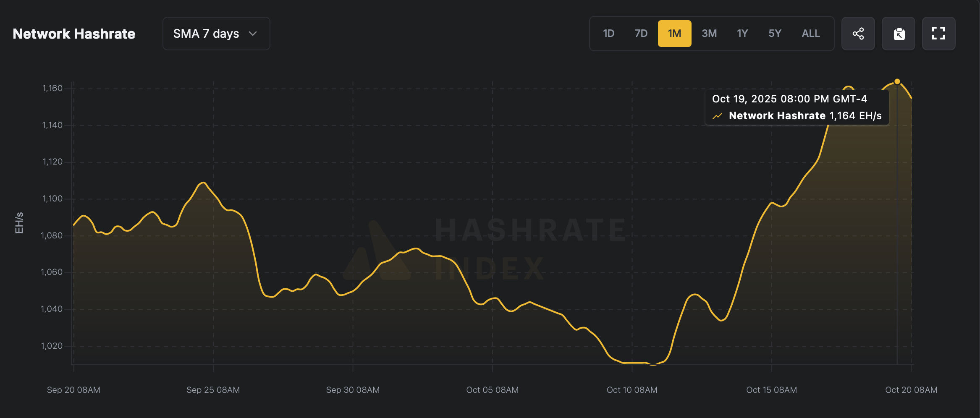Select the yellow line legend icon in tooltip
This screenshot has width=980, height=418.
[717, 116]
